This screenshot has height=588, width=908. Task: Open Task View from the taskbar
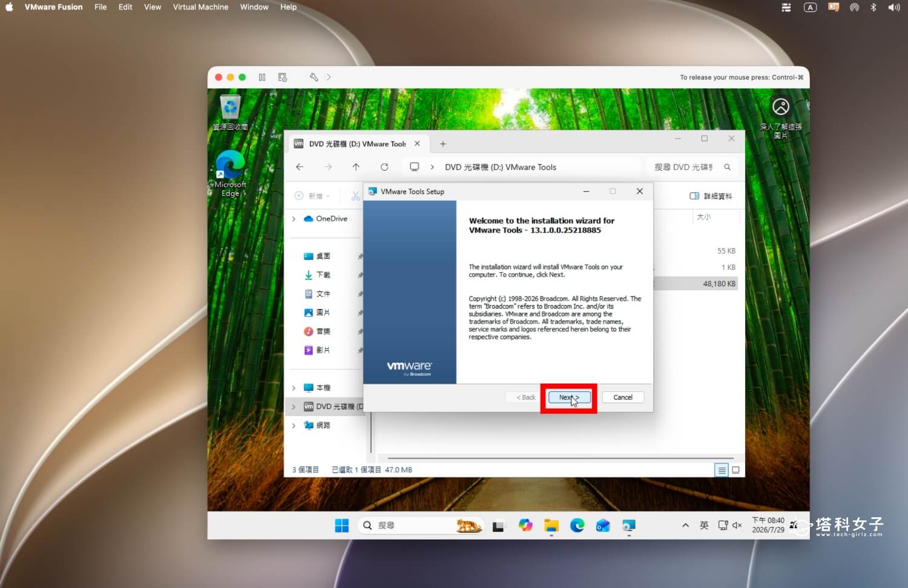pyautogui.click(x=498, y=526)
